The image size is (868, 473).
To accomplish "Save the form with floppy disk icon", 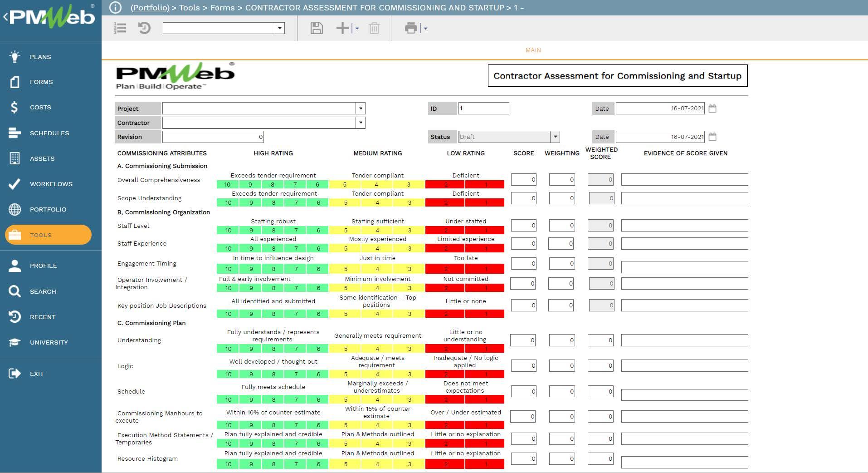I will [x=317, y=28].
